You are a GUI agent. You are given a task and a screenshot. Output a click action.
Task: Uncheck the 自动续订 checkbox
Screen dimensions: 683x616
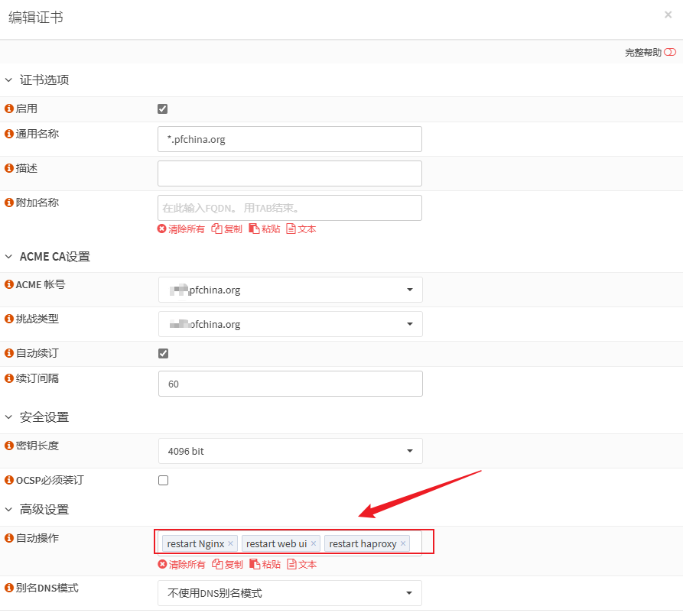click(162, 353)
